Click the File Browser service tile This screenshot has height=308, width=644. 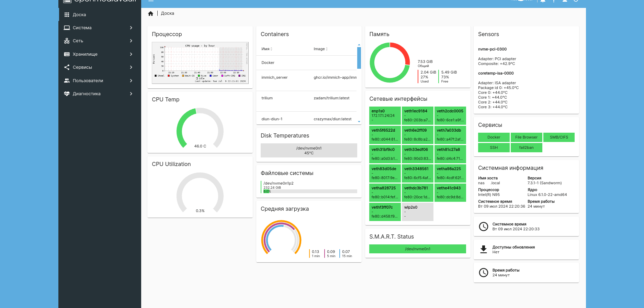coord(526,137)
